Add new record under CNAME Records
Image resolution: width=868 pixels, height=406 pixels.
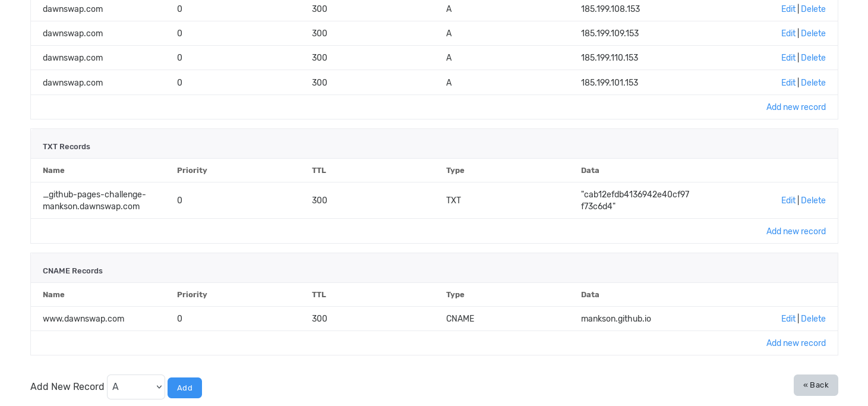[x=796, y=343]
